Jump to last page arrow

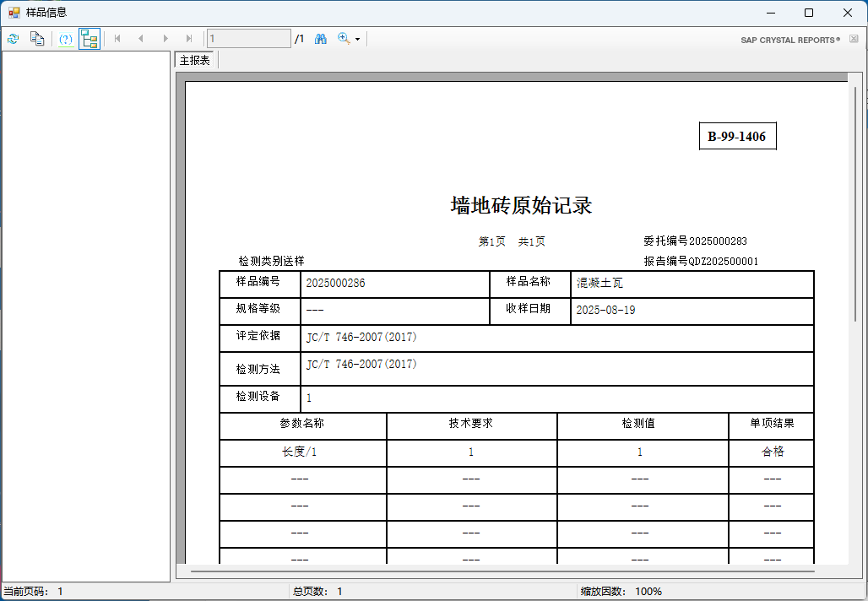click(189, 39)
